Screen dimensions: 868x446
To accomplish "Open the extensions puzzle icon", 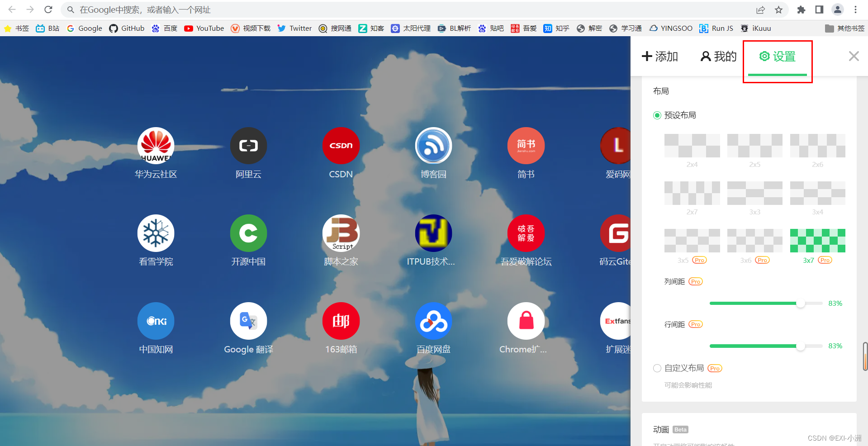I will [801, 9].
